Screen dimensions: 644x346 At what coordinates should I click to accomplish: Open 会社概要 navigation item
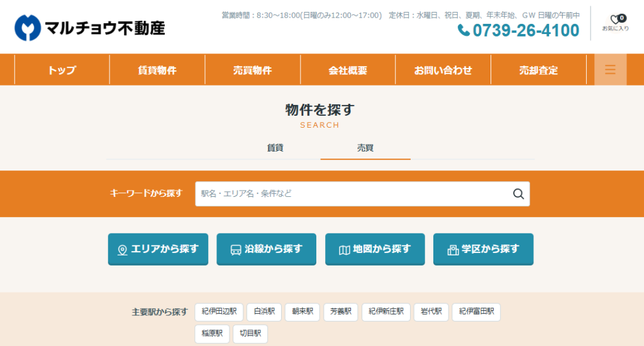coord(348,70)
